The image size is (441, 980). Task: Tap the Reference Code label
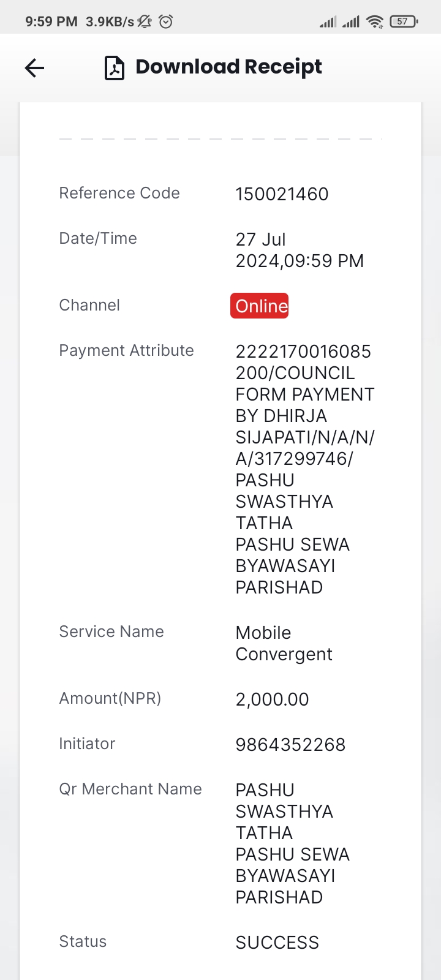tap(119, 193)
